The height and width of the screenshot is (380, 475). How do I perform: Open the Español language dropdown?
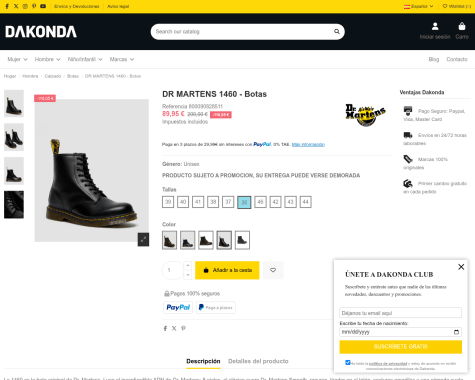[x=419, y=6]
